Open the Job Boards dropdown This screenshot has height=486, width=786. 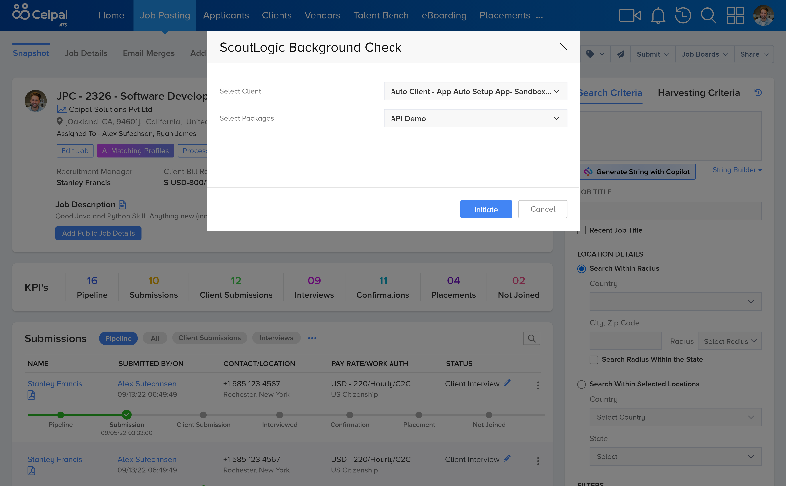pyautogui.click(x=704, y=54)
